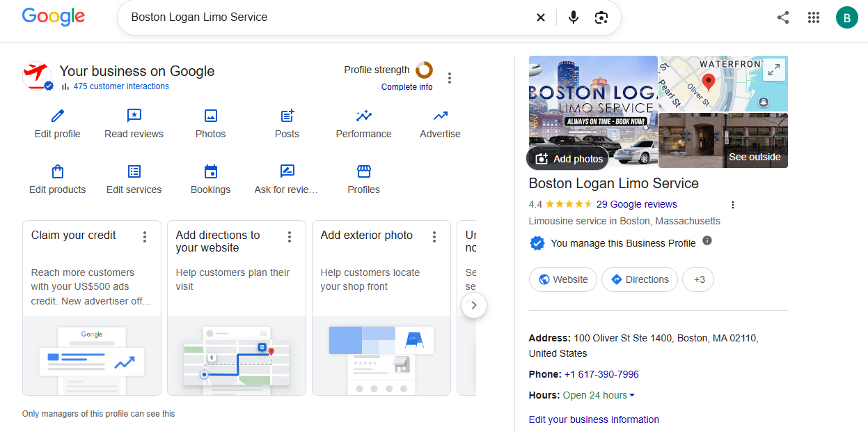Click the Add photos button
The height and width of the screenshot is (432, 868).
(568, 159)
